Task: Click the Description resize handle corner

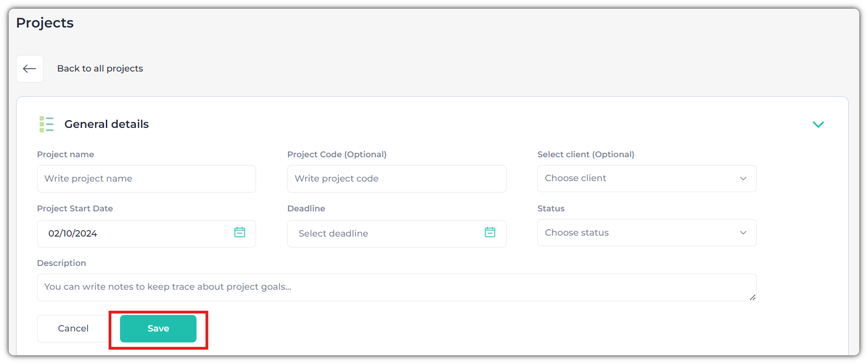Action: click(752, 298)
